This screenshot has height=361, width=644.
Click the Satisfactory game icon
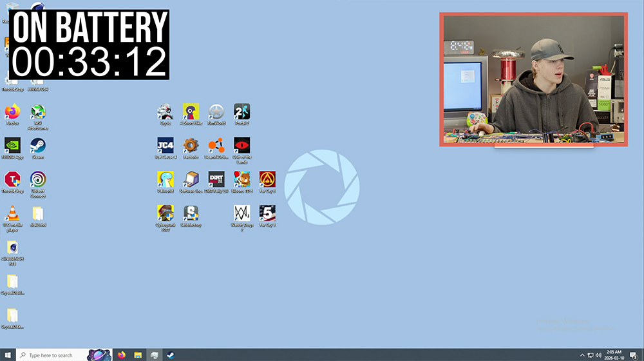click(191, 213)
